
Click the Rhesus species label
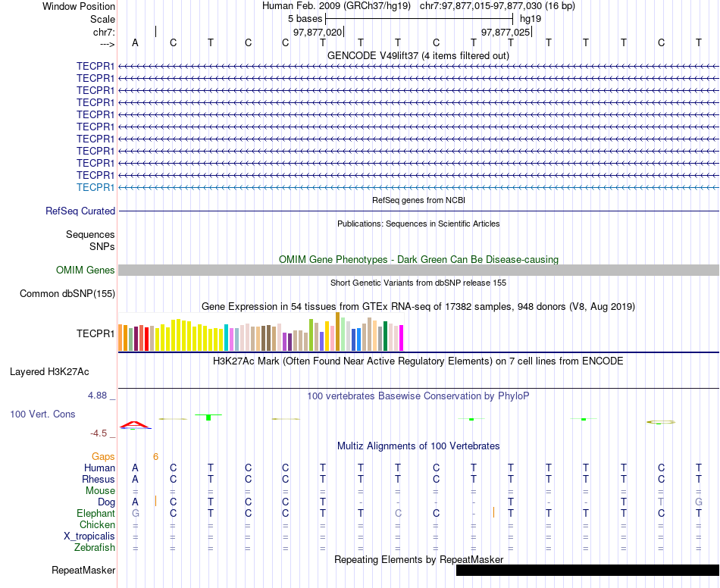coord(99,479)
